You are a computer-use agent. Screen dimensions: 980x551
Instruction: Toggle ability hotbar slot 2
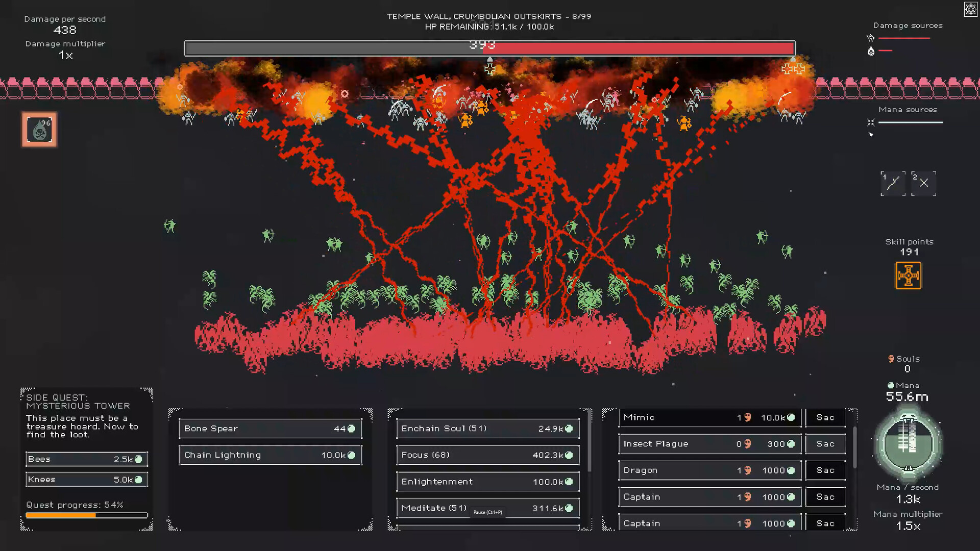point(923,183)
